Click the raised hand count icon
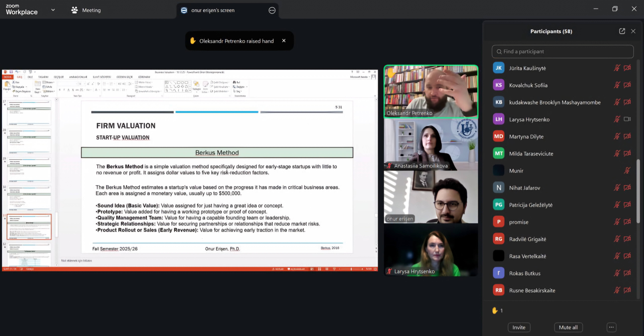The width and height of the screenshot is (644, 336). click(495, 310)
